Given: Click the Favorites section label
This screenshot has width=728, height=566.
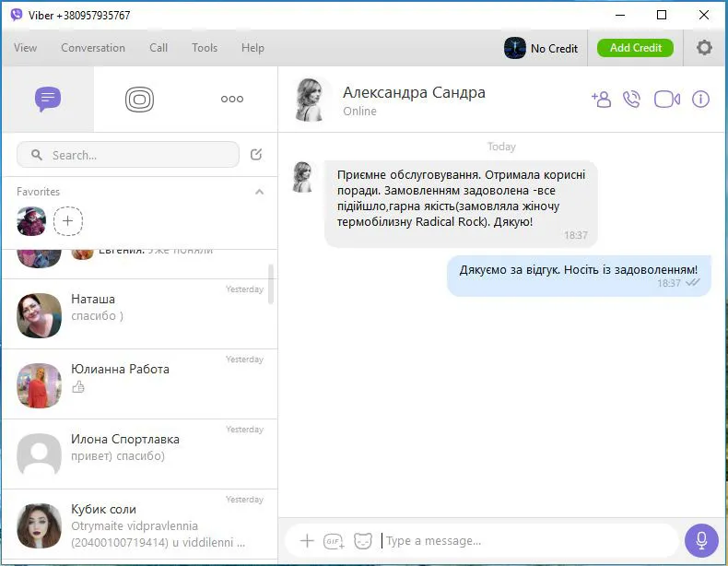Looking at the screenshot, I should point(38,192).
